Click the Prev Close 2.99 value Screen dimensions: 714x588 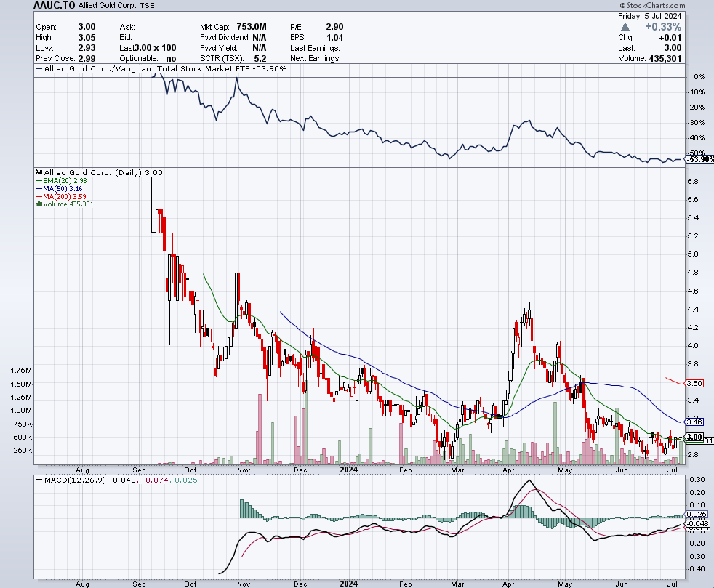point(87,58)
